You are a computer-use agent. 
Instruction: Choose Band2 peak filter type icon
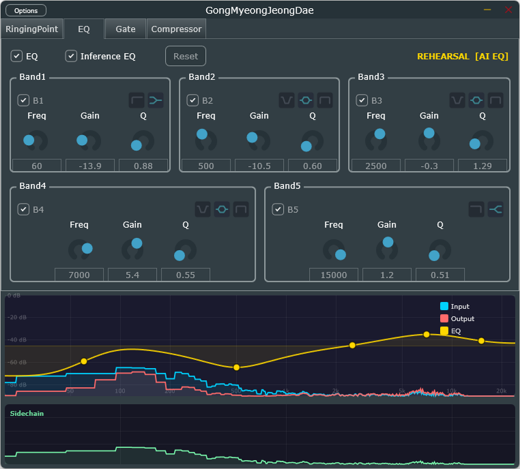click(306, 100)
